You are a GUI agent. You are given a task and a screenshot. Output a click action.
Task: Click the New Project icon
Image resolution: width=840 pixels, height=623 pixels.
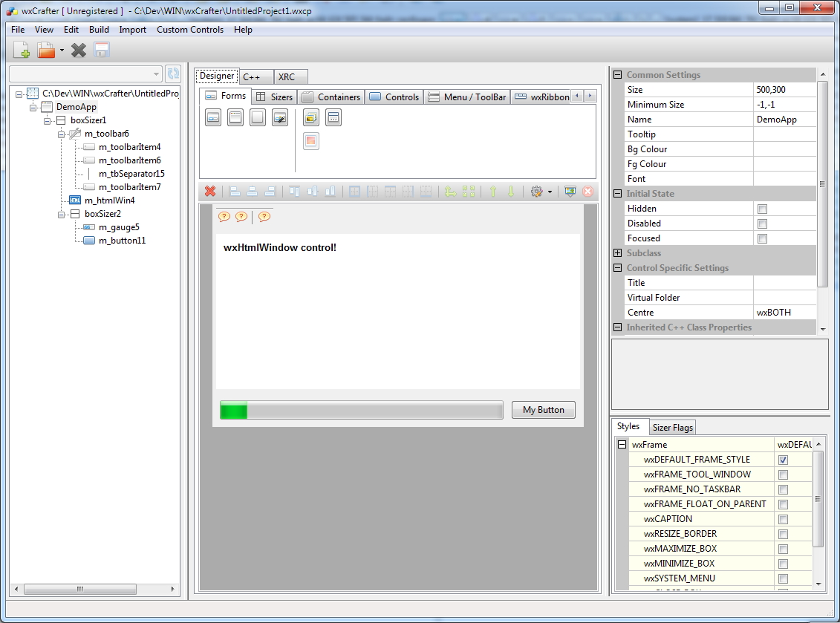pos(22,50)
